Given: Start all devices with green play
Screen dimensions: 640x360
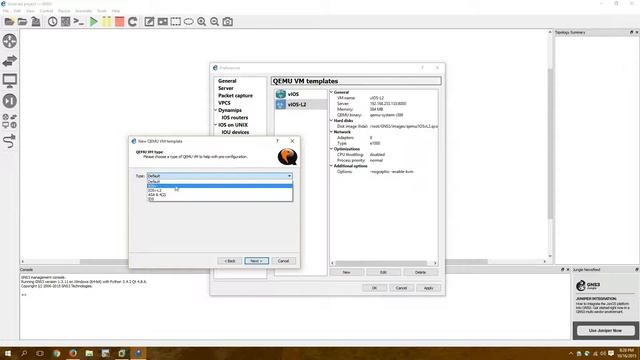Looking at the screenshot, I should pos(93,22).
